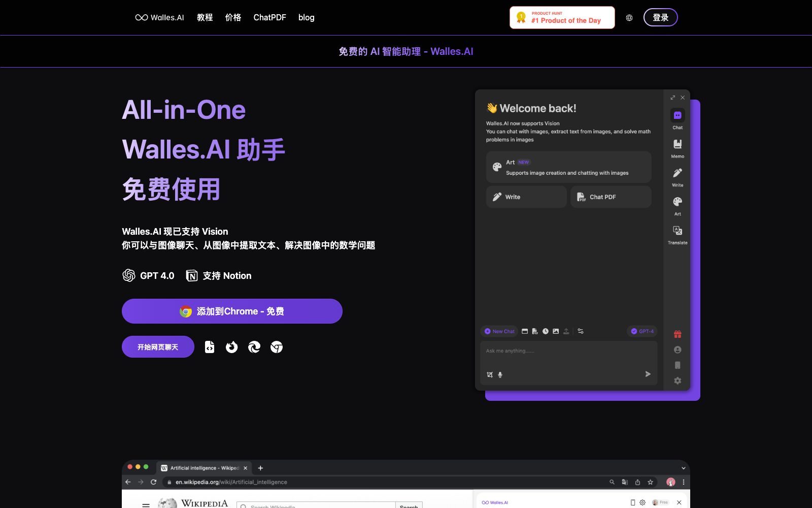Click the mobile phone icon in sidebar
812x508 pixels.
pyautogui.click(x=678, y=365)
